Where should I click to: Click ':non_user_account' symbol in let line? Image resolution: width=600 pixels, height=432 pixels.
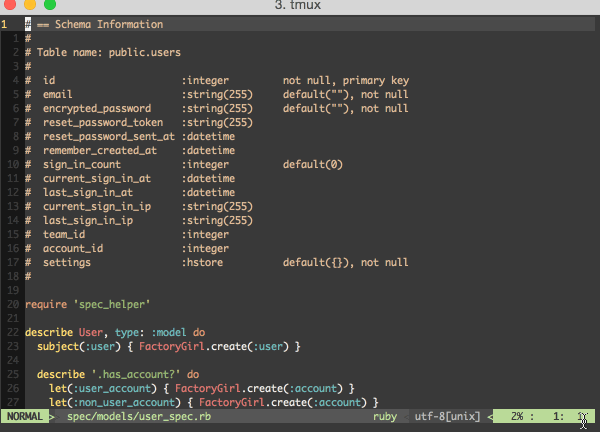click(x=124, y=403)
